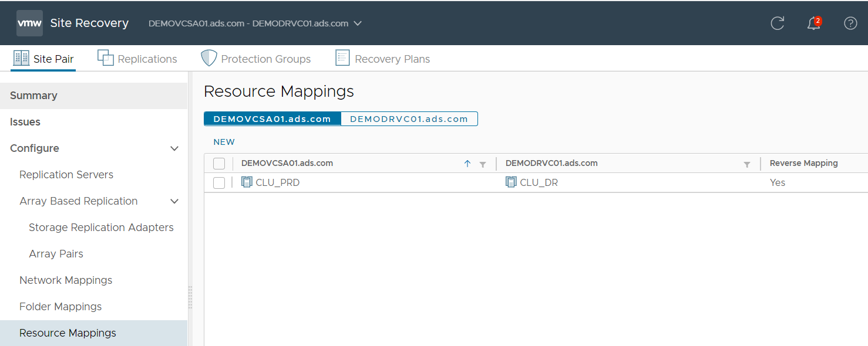Open the site pair dropdown chevron
The width and height of the screenshot is (868, 346).
coord(358,24)
